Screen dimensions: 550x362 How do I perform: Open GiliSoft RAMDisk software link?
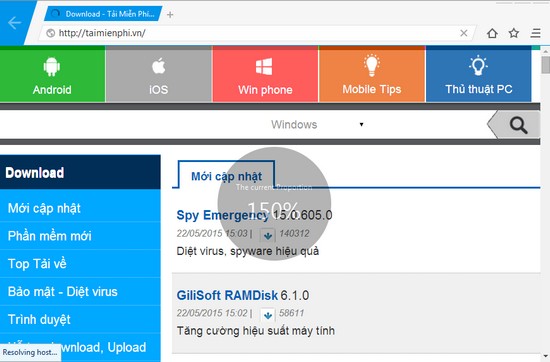[x=227, y=295]
